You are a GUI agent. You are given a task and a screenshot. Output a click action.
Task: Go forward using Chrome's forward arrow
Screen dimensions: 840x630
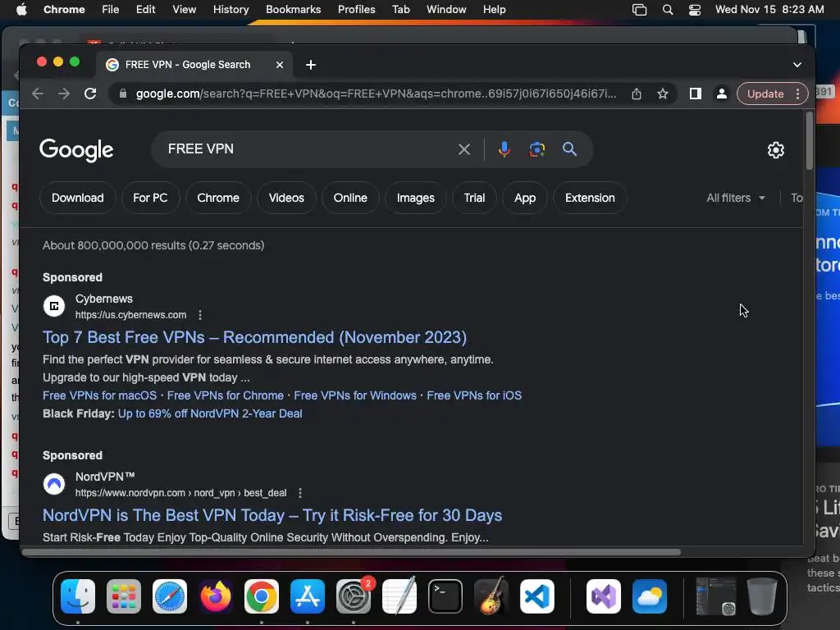pos(64,94)
